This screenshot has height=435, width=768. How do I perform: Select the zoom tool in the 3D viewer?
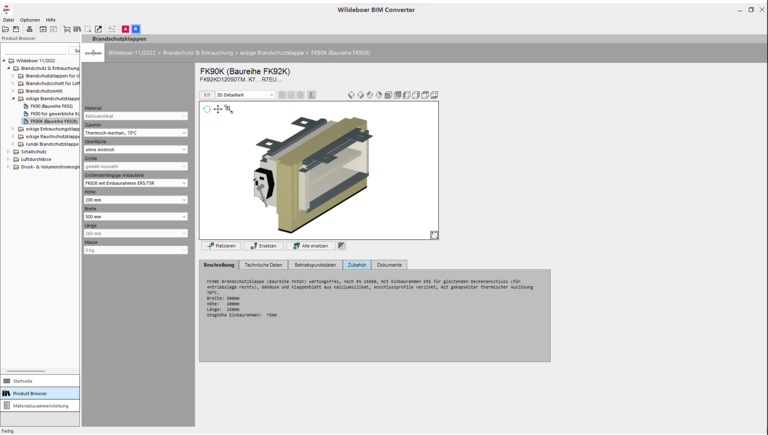click(228, 109)
